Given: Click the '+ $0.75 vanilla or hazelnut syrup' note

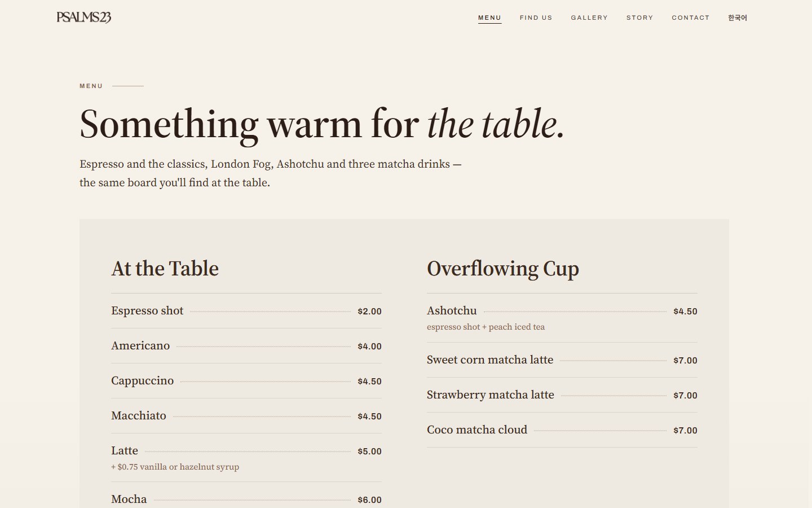Looking at the screenshot, I should 175,467.
